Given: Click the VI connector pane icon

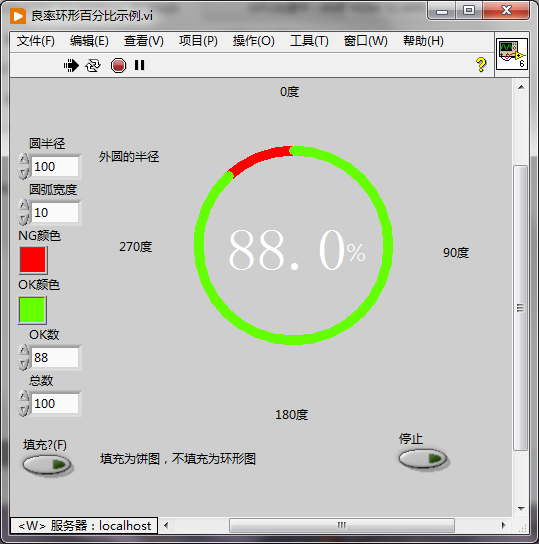Looking at the screenshot, I should pyautogui.click(x=512, y=54).
